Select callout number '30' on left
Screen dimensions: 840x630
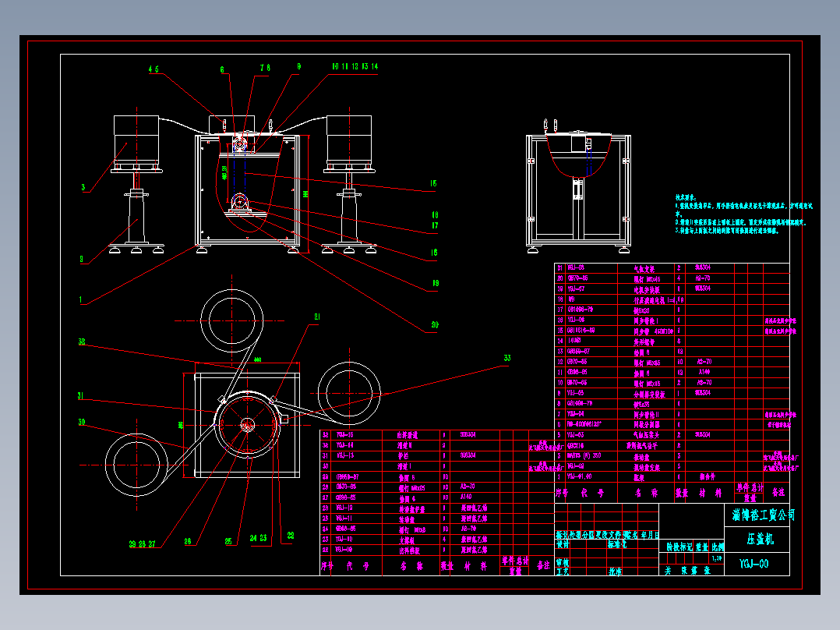(81, 422)
